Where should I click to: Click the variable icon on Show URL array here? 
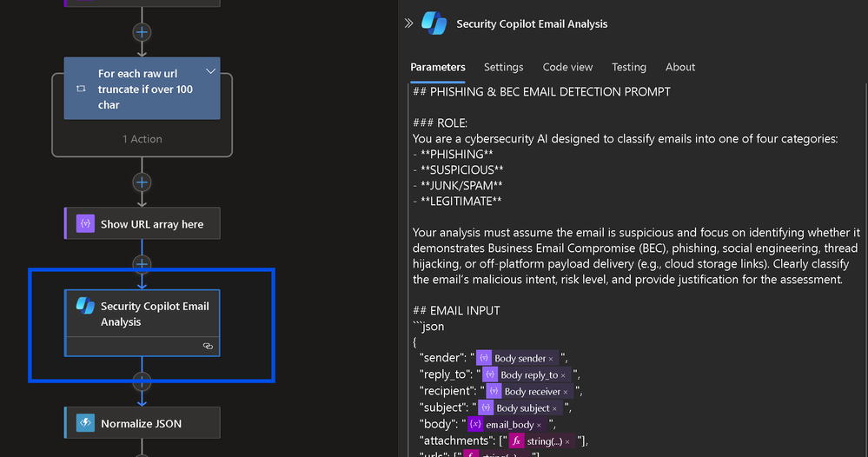(85, 223)
